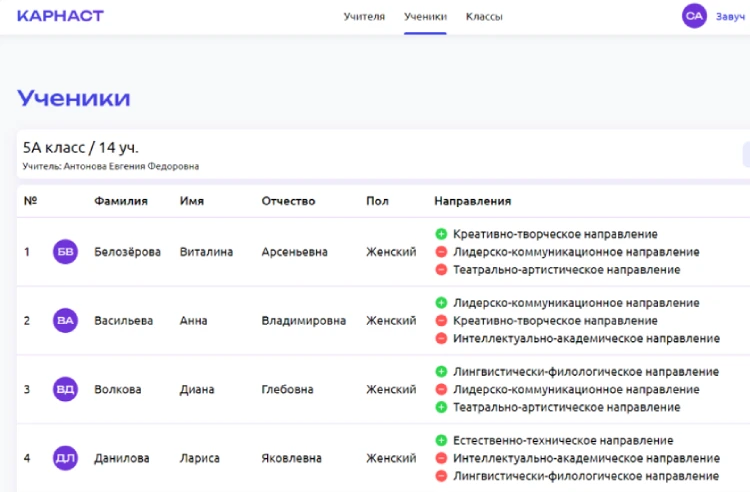Click the № column header
The image size is (750, 492).
click(31, 200)
